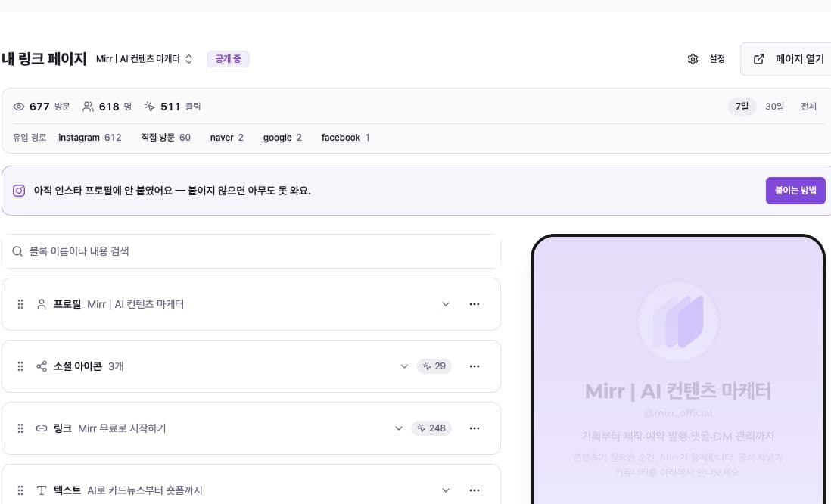Viewport: 831px width, 504px height.
Task: Click the profile logo in phone preview
Action: (678, 322)
